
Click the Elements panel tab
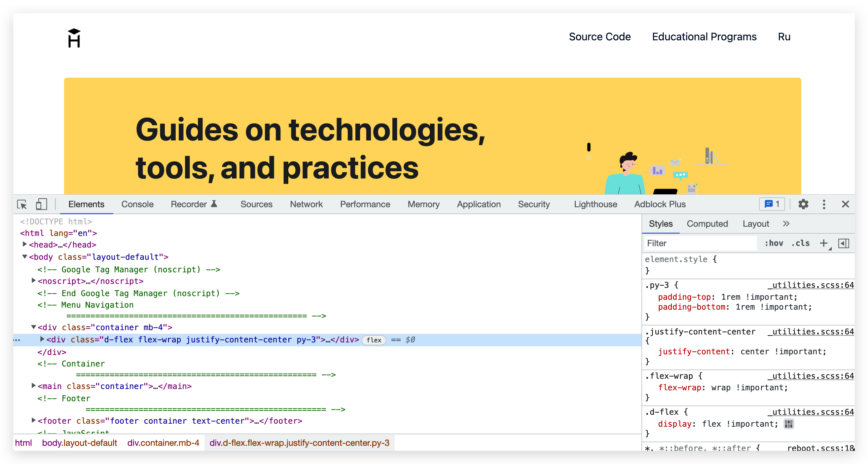[86, 205]
